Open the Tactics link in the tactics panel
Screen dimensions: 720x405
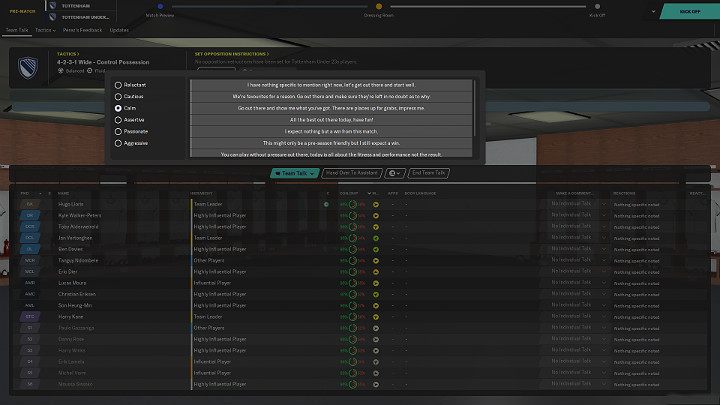pos(68,54)
